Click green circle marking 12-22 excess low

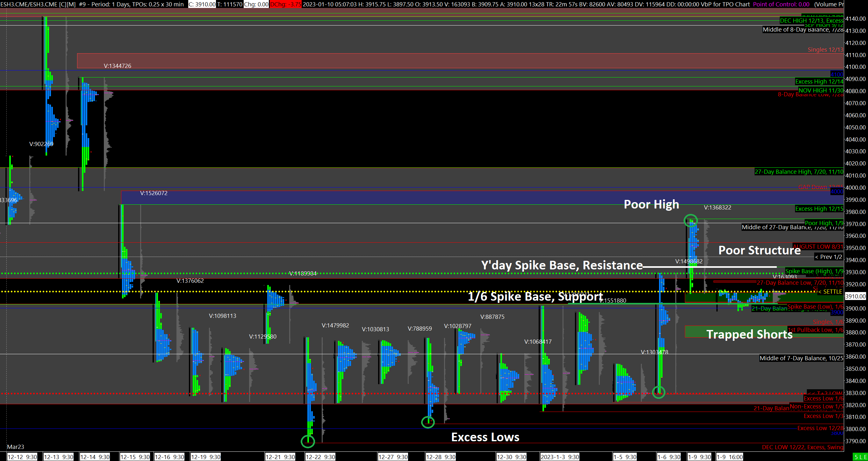(x=308, y=441)
